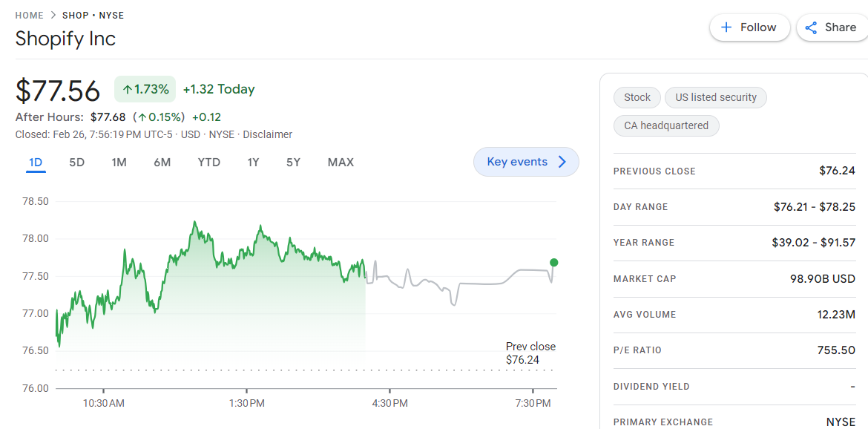Click breadcrumb chevron after HOME

pyautogui.click(x=53, y=16)
